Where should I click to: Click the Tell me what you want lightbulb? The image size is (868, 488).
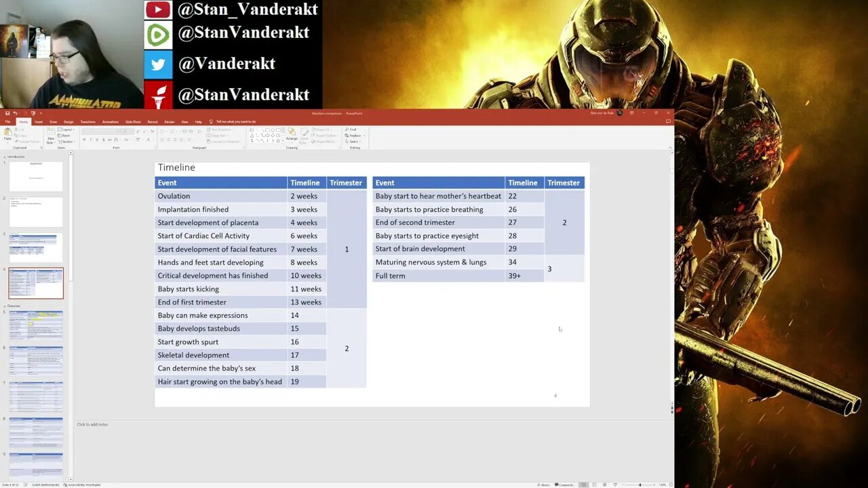point(211,122)
